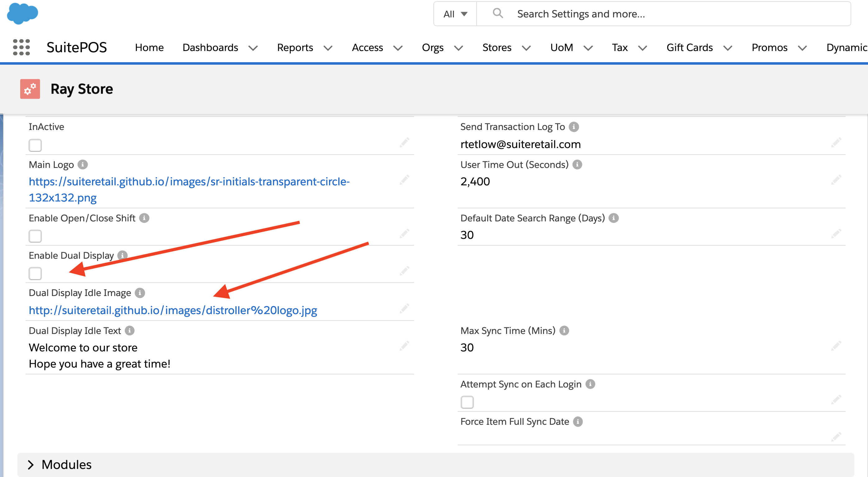Click the pencil edit icon for Main Logo

coord(404,180)
